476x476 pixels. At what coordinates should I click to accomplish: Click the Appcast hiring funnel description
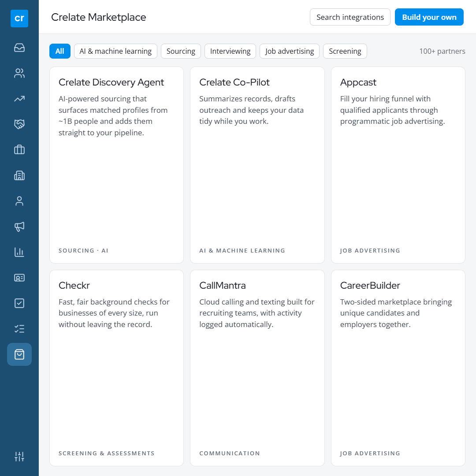[x=393, y=110]
